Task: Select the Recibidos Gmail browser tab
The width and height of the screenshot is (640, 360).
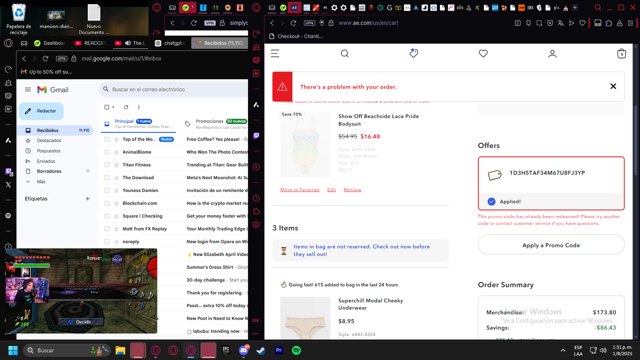Action: [219, 43]
